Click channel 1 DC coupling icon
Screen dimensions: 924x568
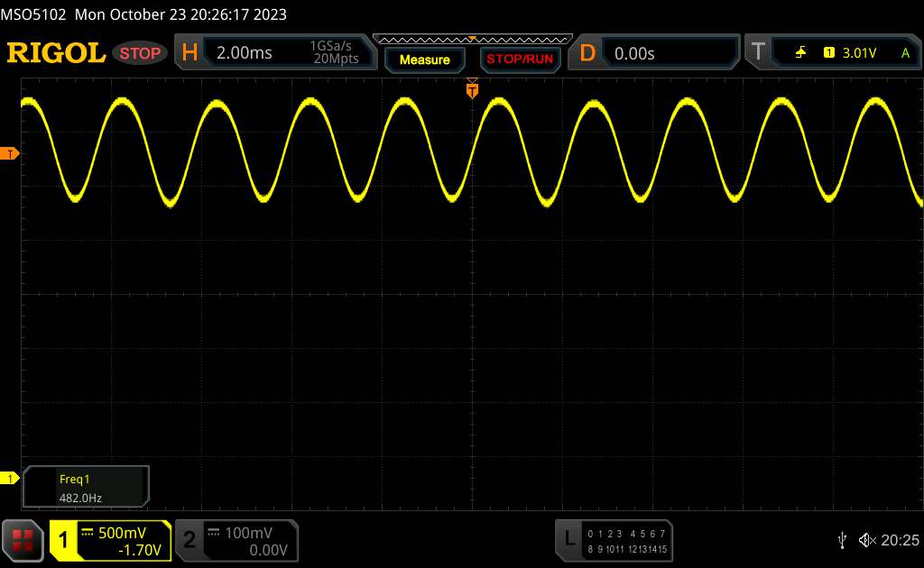tap(88, 533)
